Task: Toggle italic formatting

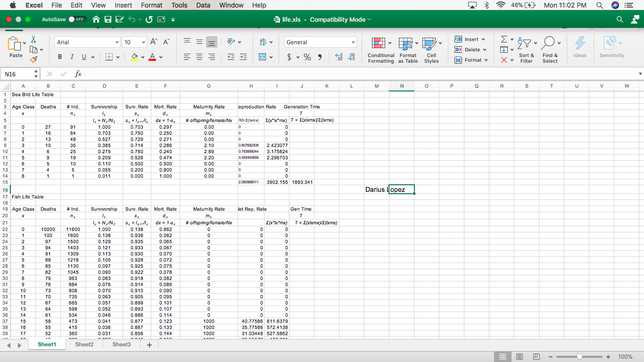Action: coord(72,57)
